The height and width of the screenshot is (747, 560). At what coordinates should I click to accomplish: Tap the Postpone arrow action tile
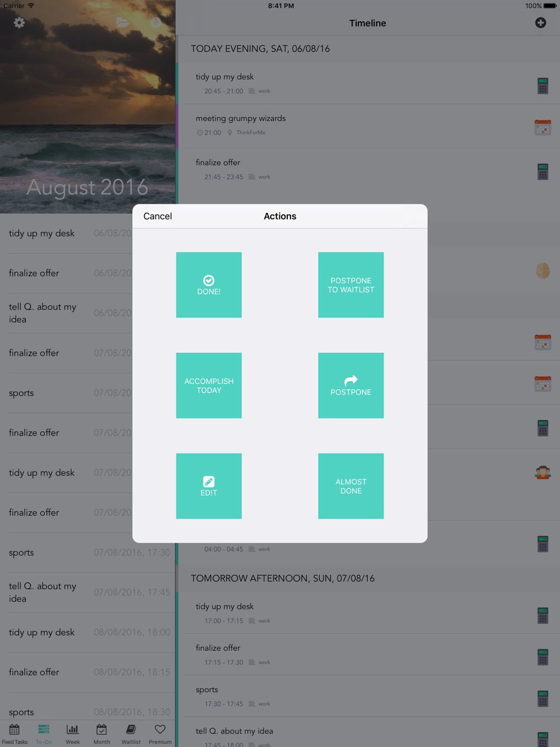coord(351,385)
